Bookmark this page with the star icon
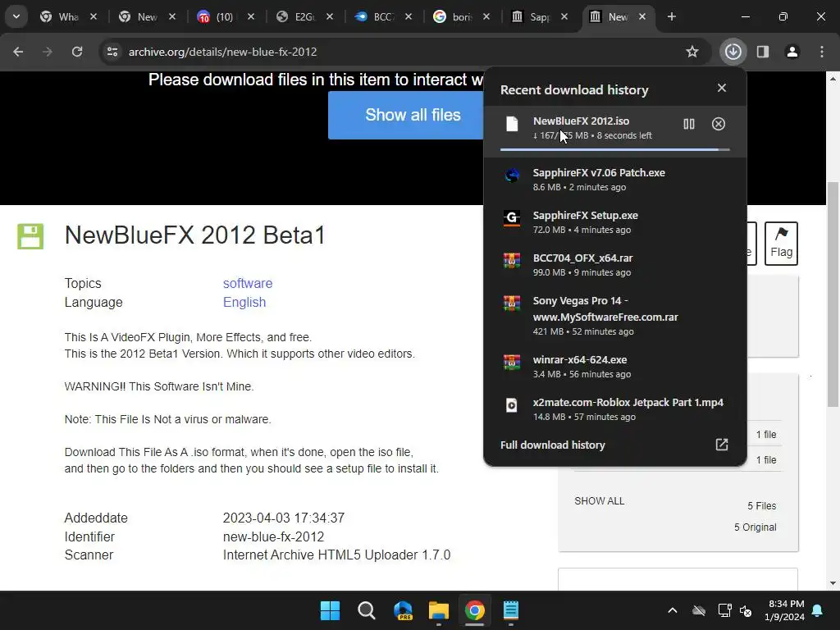 pyautogui.click(x=692, y=52)
